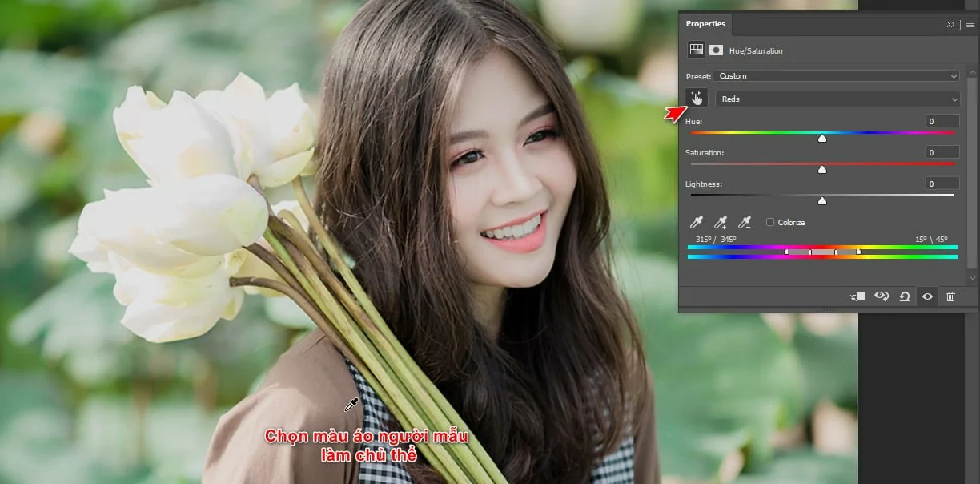Select the Targeted Adjustment tool
This screenshot has height=484, width=980.
pyautogui.click(x=695, y=97)
